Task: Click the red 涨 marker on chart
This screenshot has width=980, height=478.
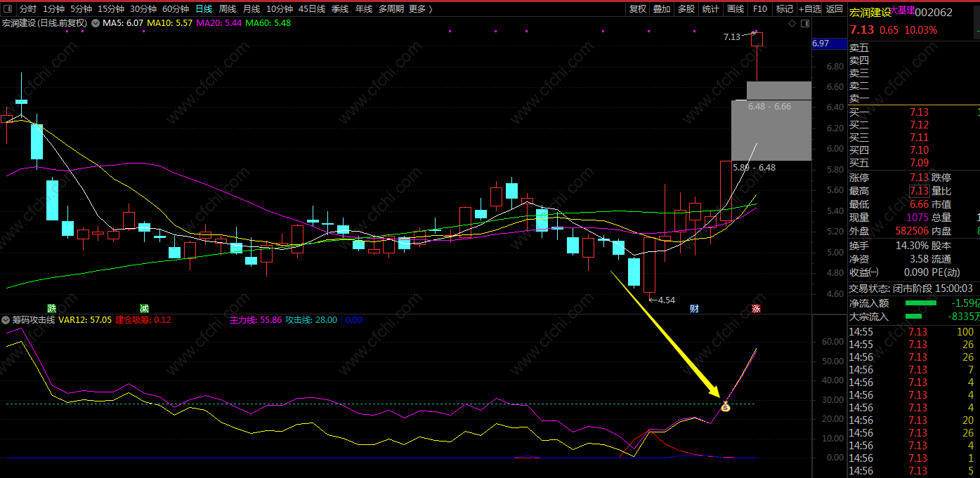Action: [x=756, y=308]
